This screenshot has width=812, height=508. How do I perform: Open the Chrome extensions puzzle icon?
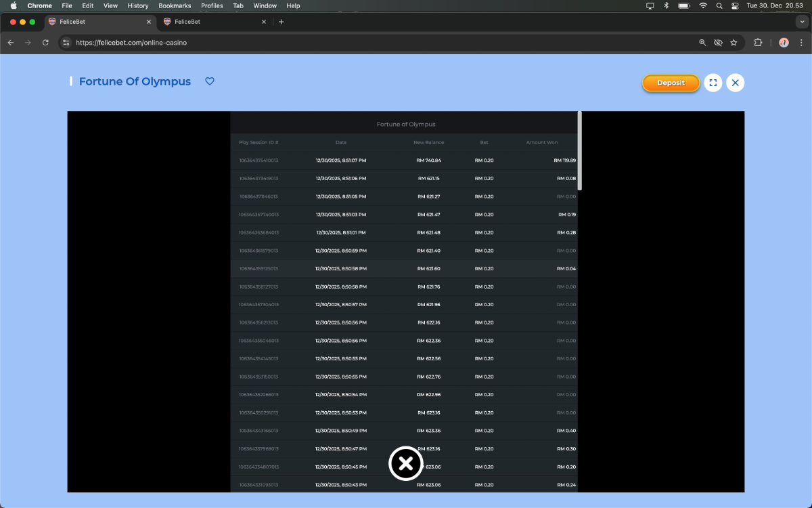tap(758, 43)
